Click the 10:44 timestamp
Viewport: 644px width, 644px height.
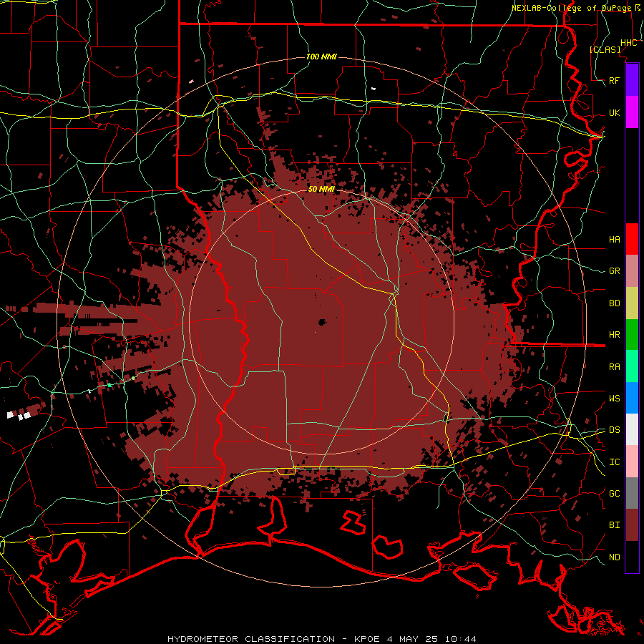tap(461, 639)
